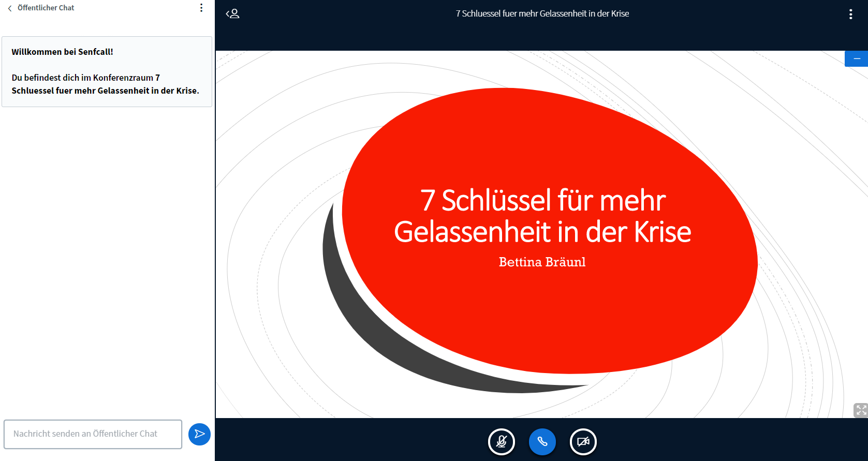The image size is (868, 461).
Task: Send the chat message with the arrow button
Action: click(x=199, y=434)
